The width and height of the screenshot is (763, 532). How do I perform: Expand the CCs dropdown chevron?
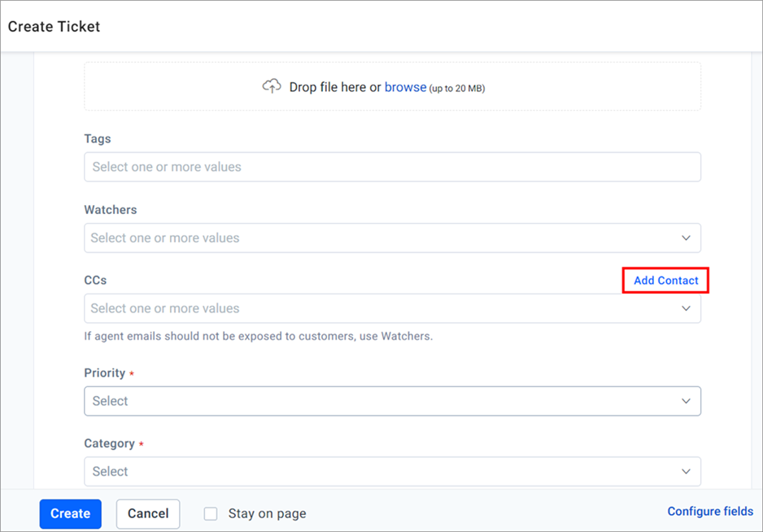click(686, 308)
